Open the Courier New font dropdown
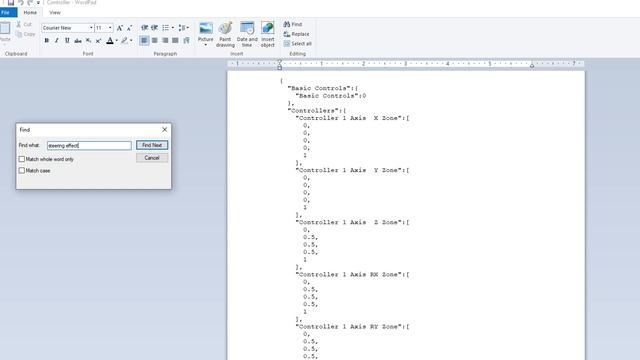 [x=91, y=28]
